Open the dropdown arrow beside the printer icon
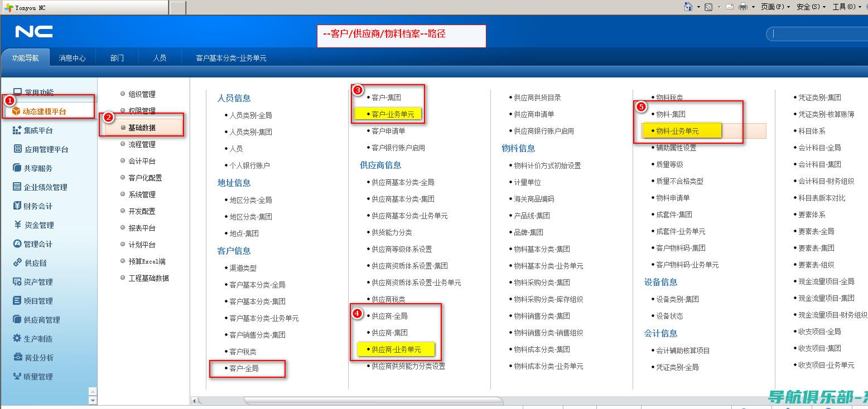Image resolution: width=868 pixels, height=409 pixels. click(x=753, y=7)
